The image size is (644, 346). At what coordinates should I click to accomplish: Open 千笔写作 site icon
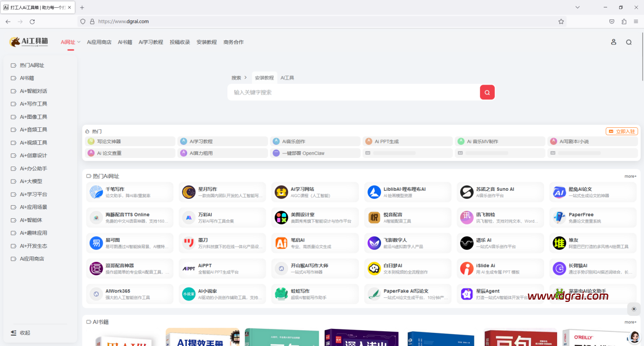(96, 192)
